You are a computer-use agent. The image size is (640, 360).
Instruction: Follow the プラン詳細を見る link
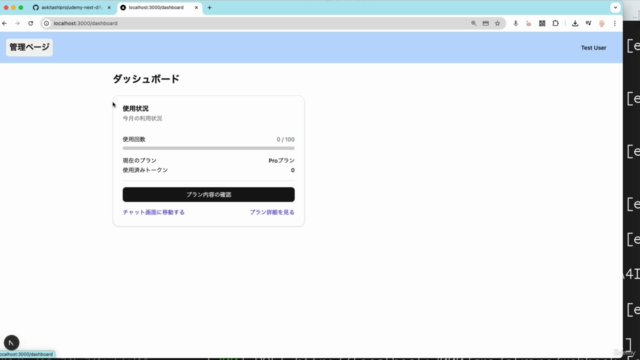click(272, 212)
